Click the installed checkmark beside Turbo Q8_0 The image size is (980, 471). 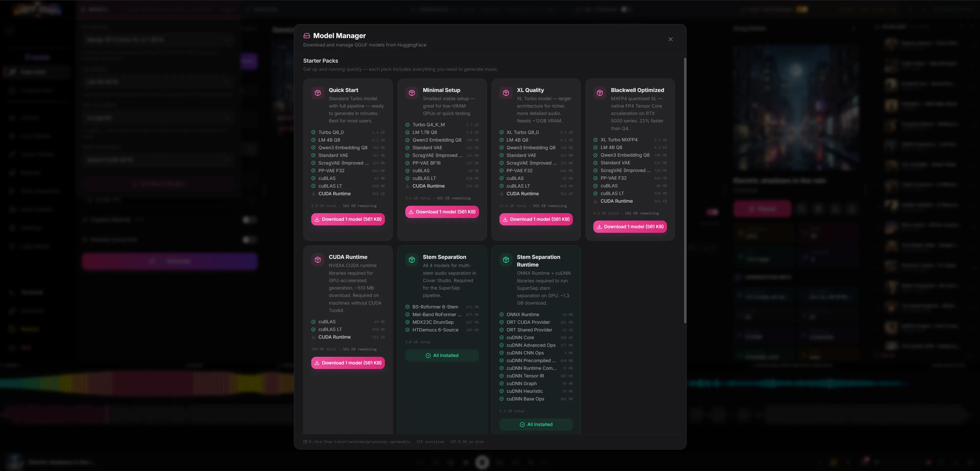[x=314, y=132]
